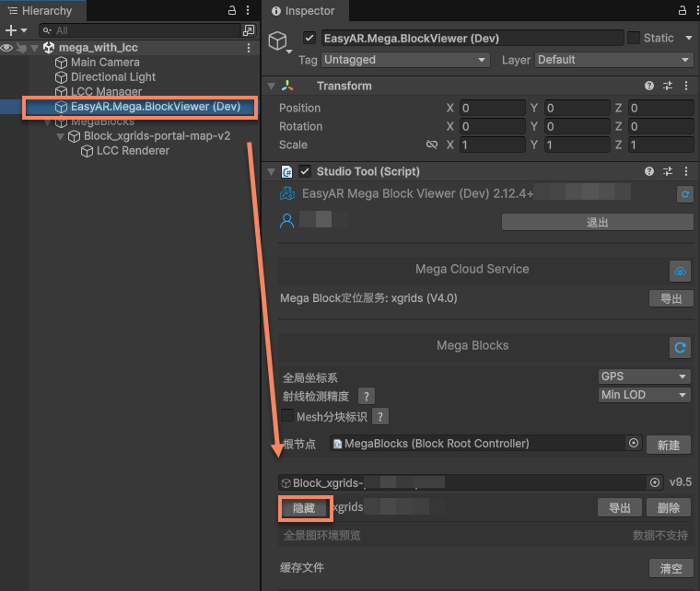Disable the Studio Tool script component checkbox
700x591 pixels.
click(x=305, y=171)
